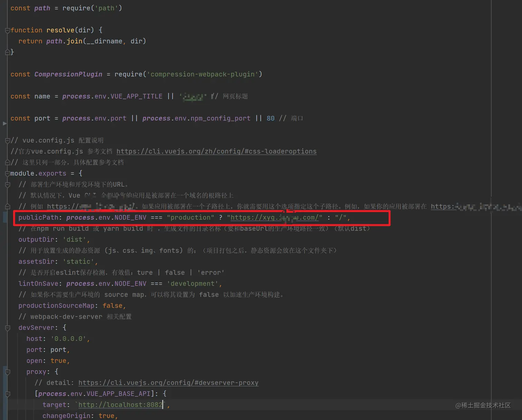Image resolution: width=522 pixels, height=420 pixels.
Task: Open the cli.vuejs.org css-loaderoptions link
Action: pyautogui.click(x=216, y=151)
